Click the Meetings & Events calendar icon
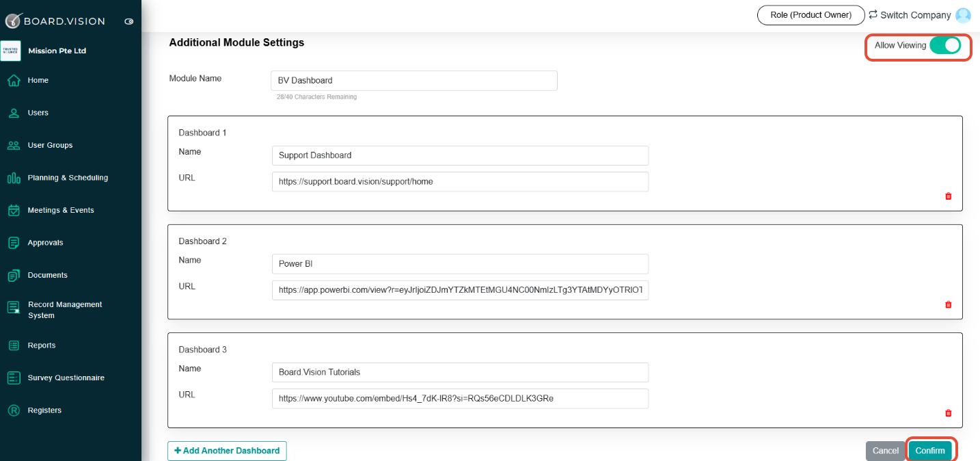Viewport: 980px width, 461px height. point(14,211)
